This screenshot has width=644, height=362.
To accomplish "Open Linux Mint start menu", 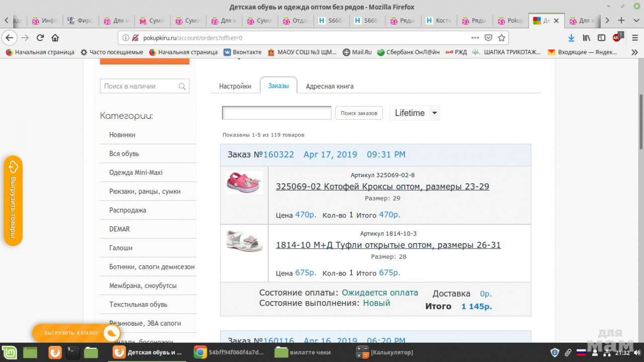I will (x=10, y=352).
